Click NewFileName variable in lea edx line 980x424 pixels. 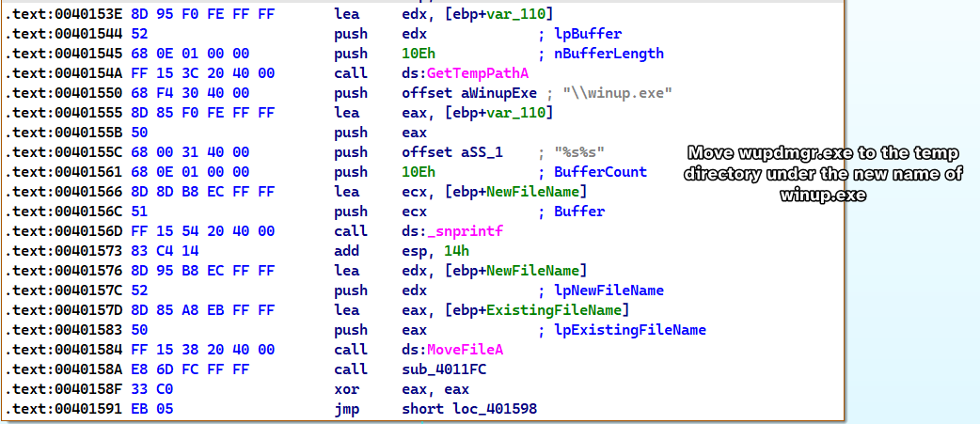535,271
